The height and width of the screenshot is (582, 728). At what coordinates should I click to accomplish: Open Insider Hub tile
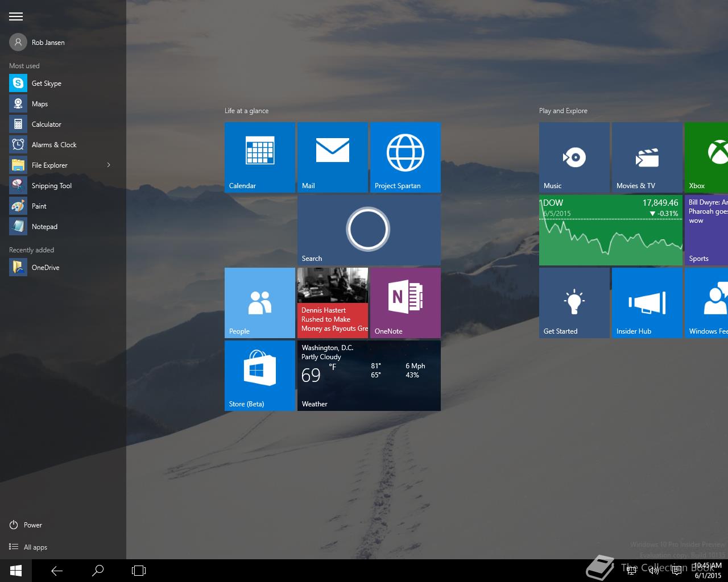pos(647,303)
